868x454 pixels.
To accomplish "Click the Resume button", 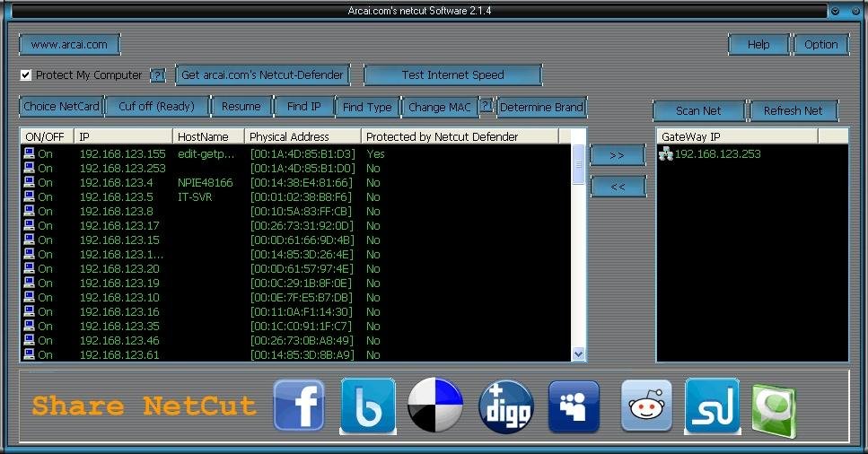I will 241,106.
